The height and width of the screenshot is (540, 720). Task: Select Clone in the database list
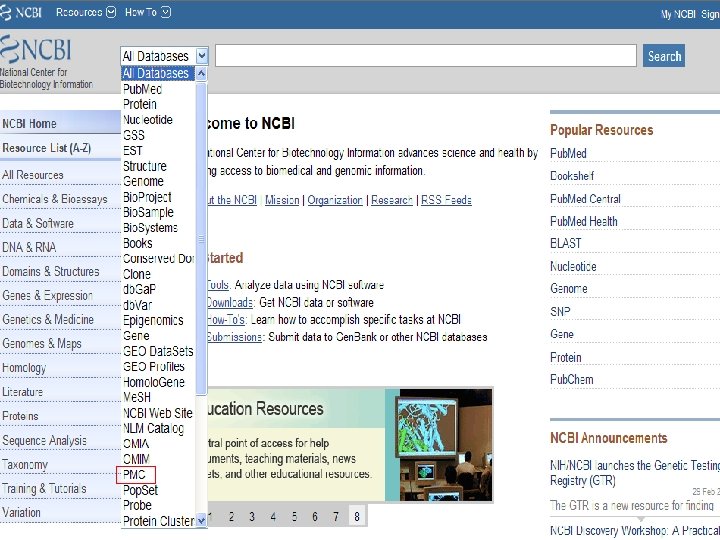coord(137,274)
